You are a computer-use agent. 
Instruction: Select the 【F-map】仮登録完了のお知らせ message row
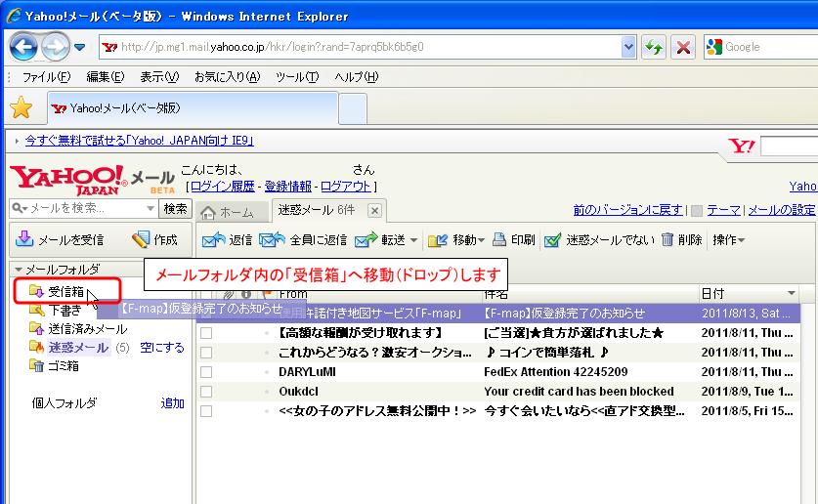pyautogui.click(x=498, y=314)
